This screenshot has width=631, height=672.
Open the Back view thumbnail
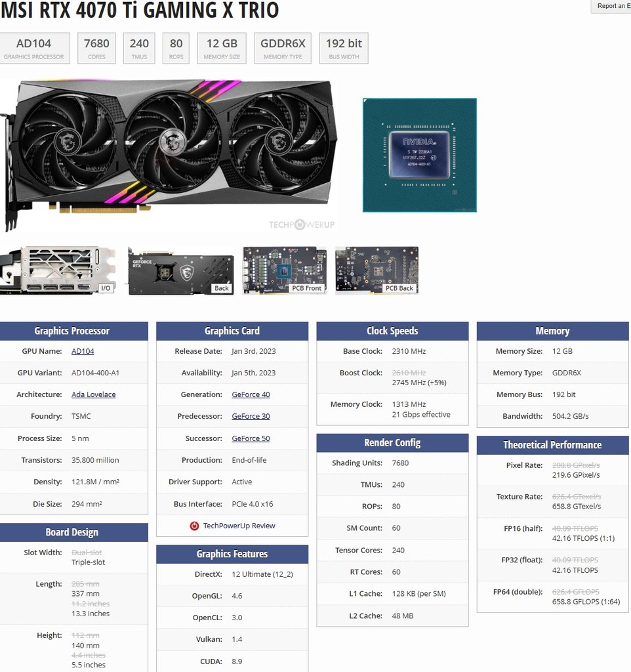(181, 270)
